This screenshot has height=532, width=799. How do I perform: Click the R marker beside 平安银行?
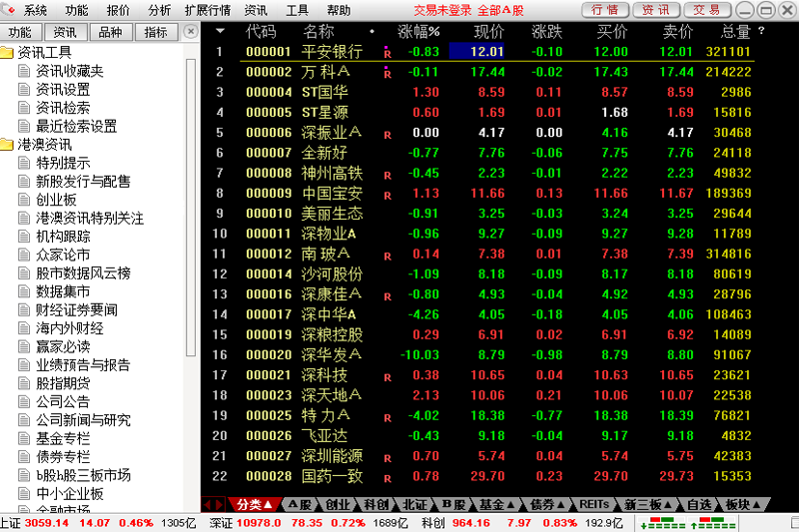[x=388, y=52]
